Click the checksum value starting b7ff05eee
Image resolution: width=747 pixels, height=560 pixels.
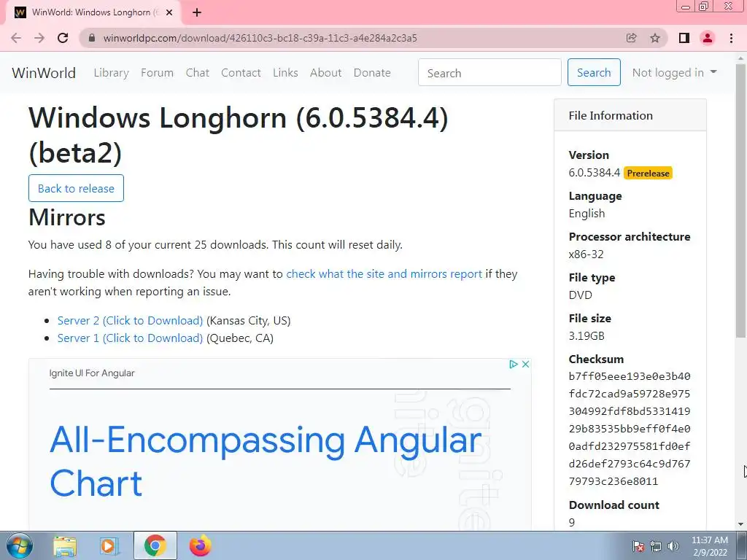click(x=630, y=429)
